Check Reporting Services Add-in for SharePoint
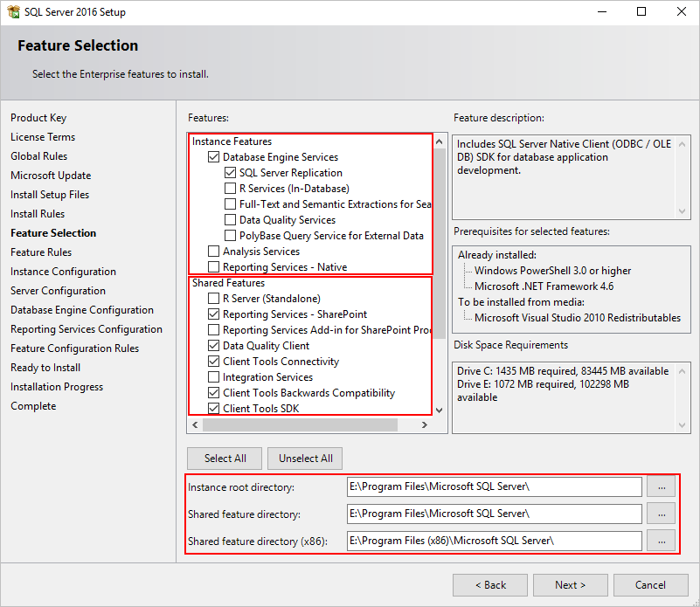Image resolution: width=700 pixels, height=607 pixels. [x=213, y=330]
